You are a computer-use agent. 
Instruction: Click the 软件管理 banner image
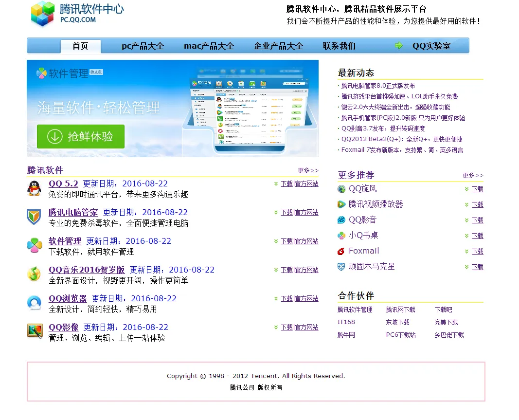pyautogui.click(x=173, y=109)
